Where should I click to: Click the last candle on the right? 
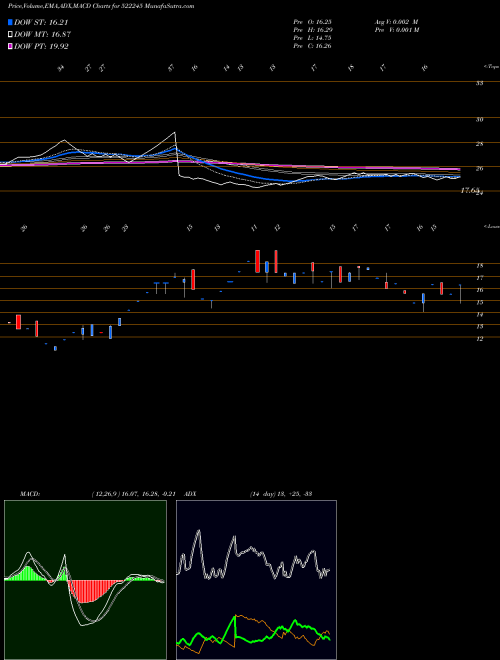coord(460,294)
